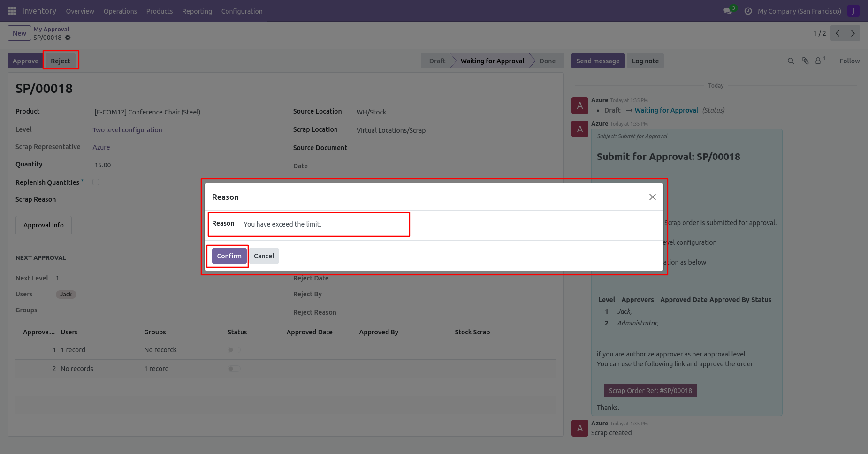The width and height of the screenshot is (868, 454).
Task: Toggle the Replenish Quantities checkbox
Action: point(96,182)
